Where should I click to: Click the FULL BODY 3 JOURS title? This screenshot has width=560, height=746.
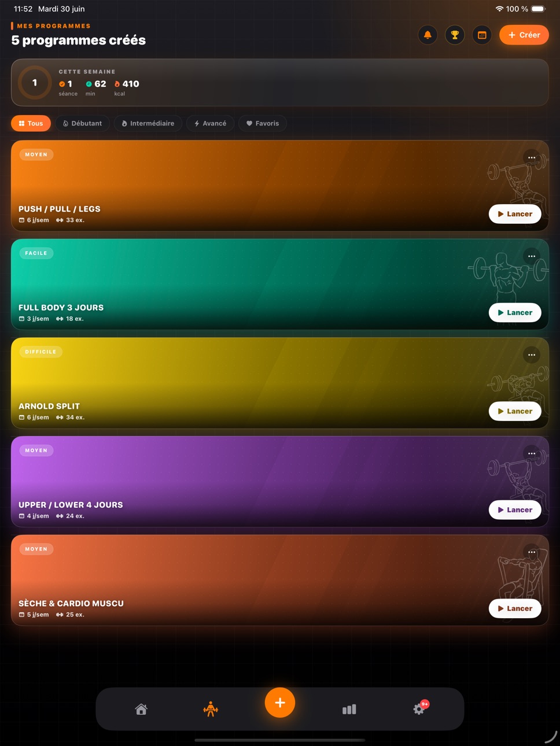61,308
